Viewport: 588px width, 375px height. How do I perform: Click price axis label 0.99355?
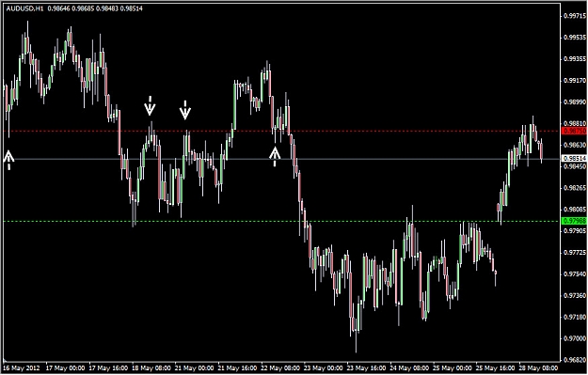tap(576, 59)
